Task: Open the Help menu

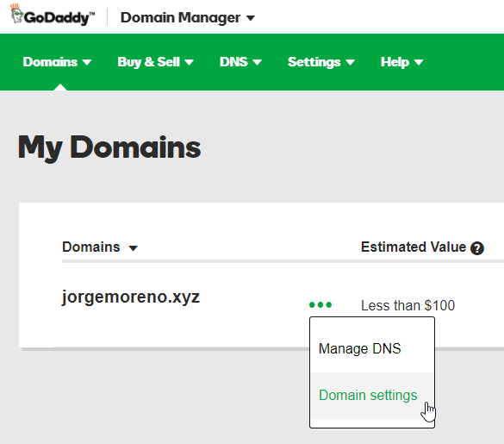Action: tap(401, 62)
